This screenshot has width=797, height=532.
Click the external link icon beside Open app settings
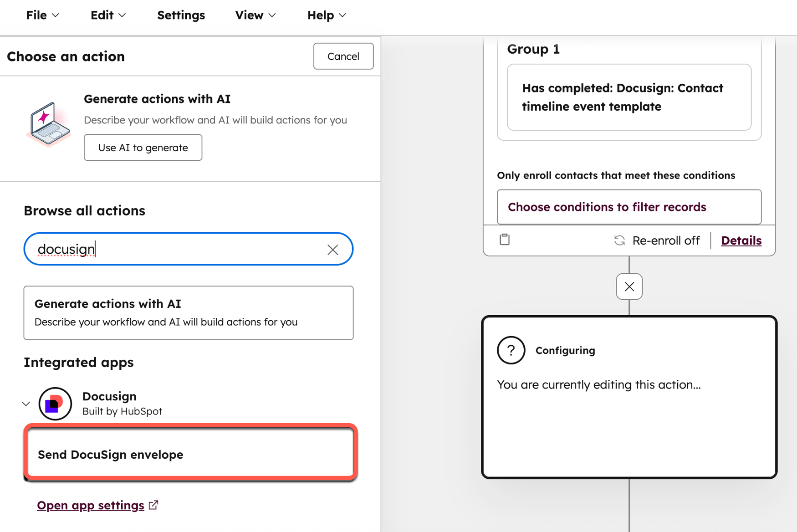(153, 504)
